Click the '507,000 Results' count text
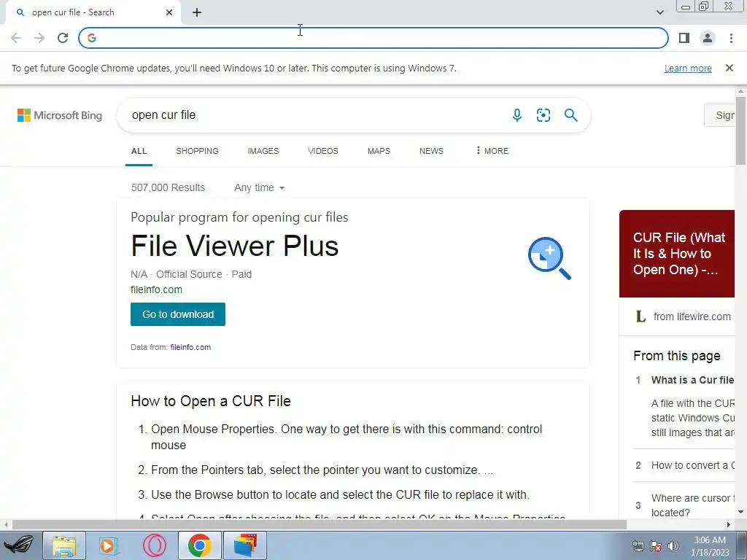Screen dimensions: 747x560 169,187
